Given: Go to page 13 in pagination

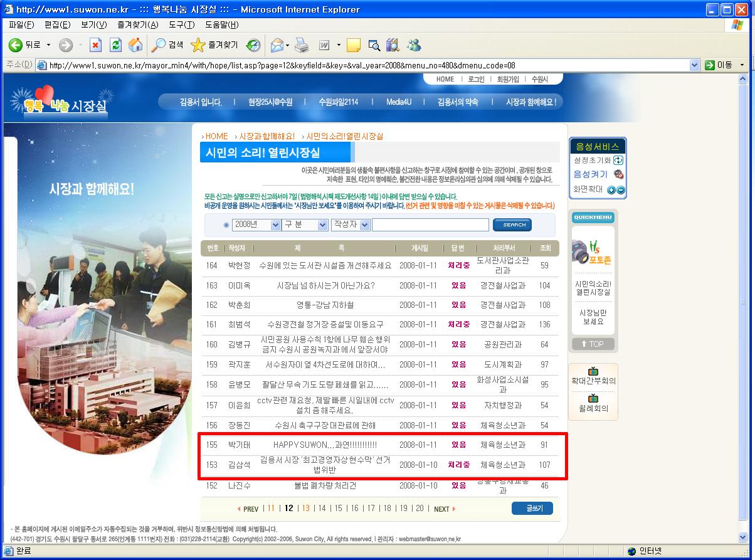Looking at the screenshot, I should coord(306,509).
